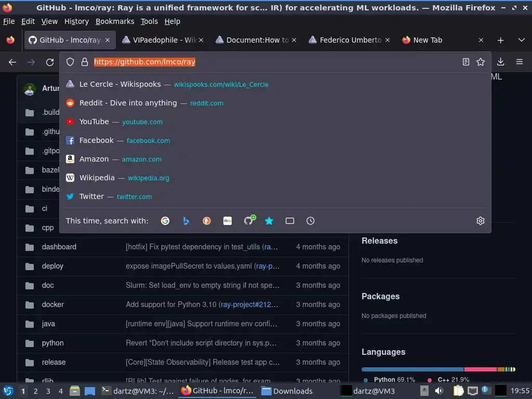The image size is (532, 399).
Task: Open the file manager taskbar launcher icon
Action: click(x=75, y=391)
